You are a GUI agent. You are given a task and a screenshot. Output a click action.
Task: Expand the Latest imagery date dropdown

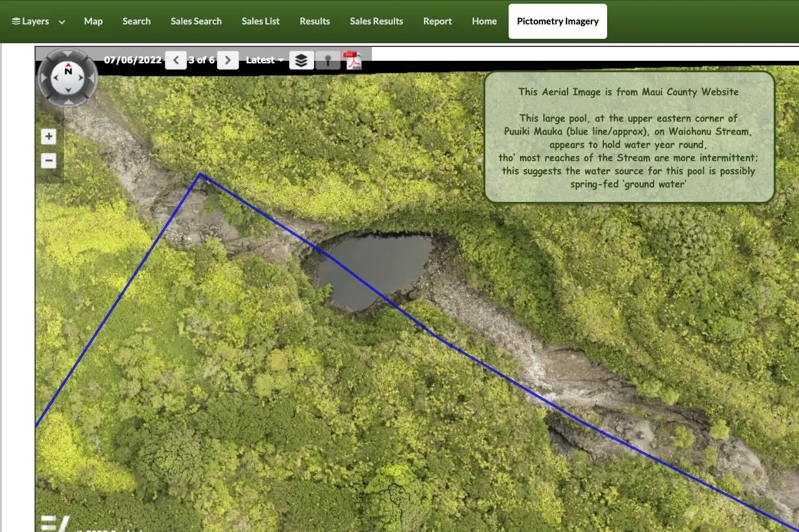(x=264, y=60)
